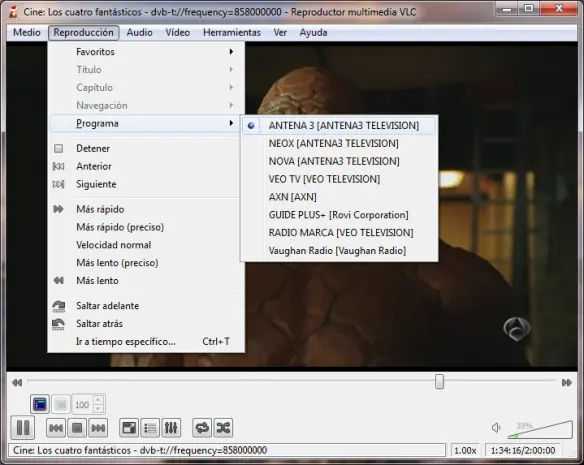Screen dimensions: 584x465
Task: Toggle loop repeat mode button
Action: pyautogui.click(x=202, y=428)
